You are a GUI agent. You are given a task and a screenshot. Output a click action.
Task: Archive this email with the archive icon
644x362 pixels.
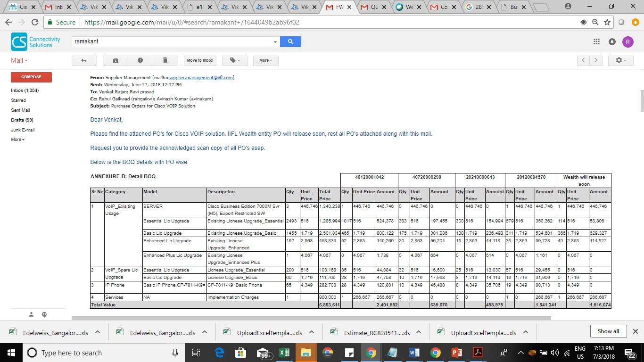tap(116, 60)
